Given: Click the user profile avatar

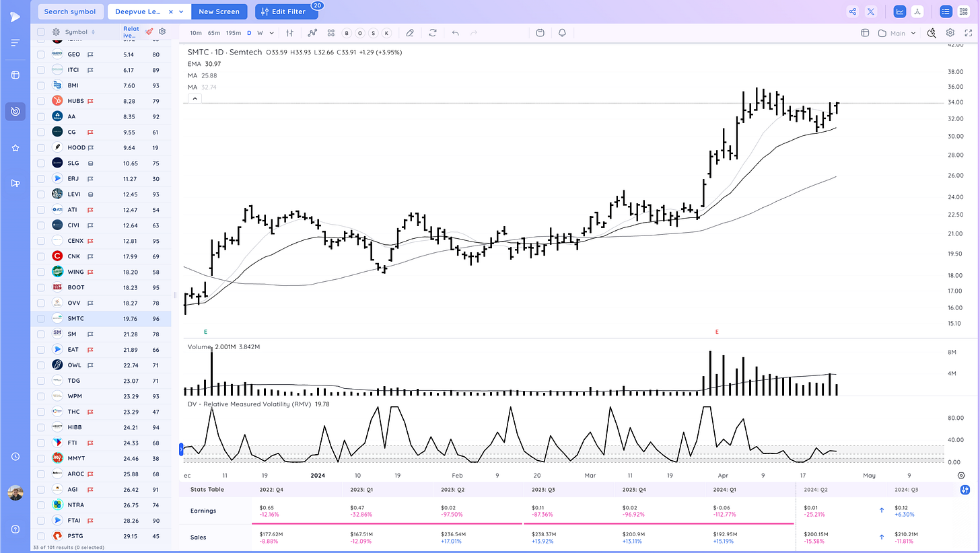Looking at the screenshot, I should (x=15, y=492).
